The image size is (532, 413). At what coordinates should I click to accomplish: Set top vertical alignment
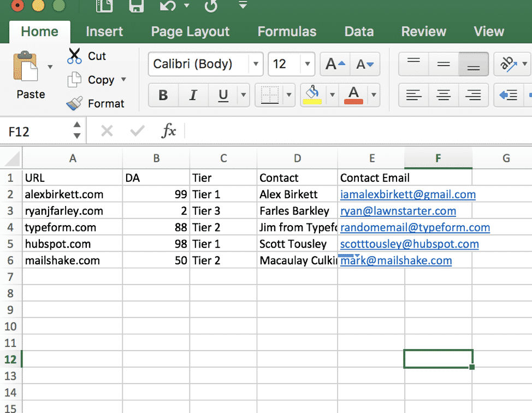(x=413, y=64)
